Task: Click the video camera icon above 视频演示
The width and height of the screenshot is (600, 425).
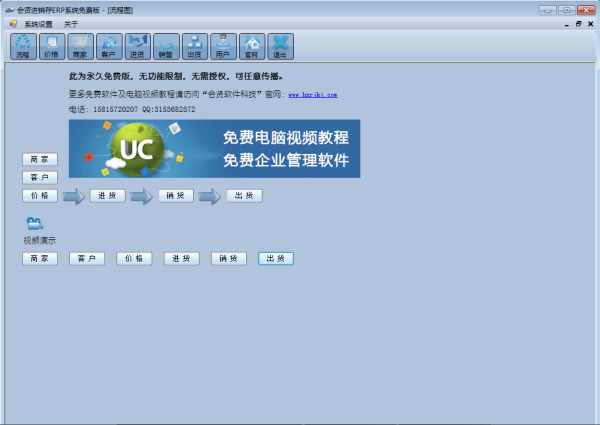Action: pos(34,223)
